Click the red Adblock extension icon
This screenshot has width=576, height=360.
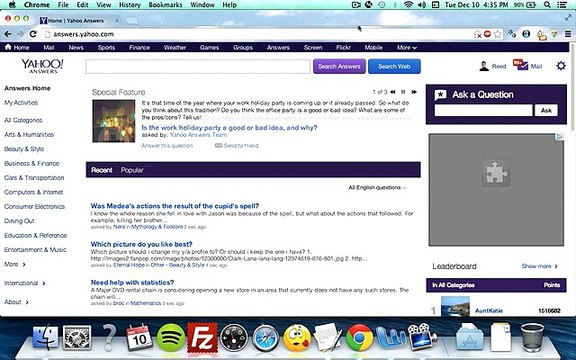tap(487, 34)
